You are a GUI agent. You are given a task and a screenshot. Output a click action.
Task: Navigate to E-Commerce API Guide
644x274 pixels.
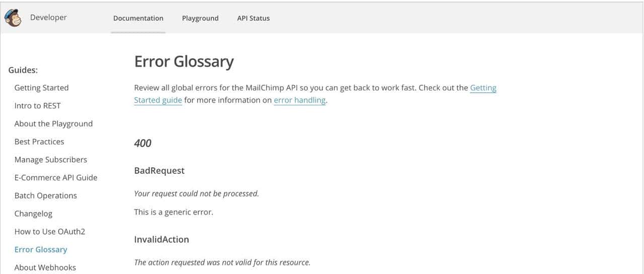tap(56, 178)
